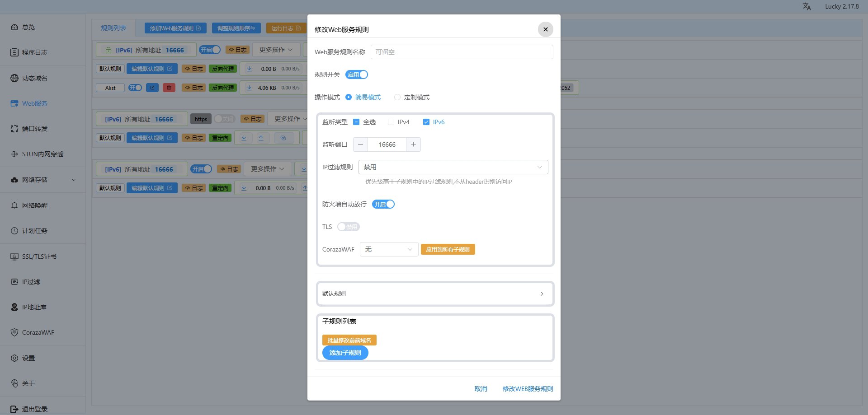Open the 动态域名 sidebar icon
868x415 pixels.
(x=14, y=78)
